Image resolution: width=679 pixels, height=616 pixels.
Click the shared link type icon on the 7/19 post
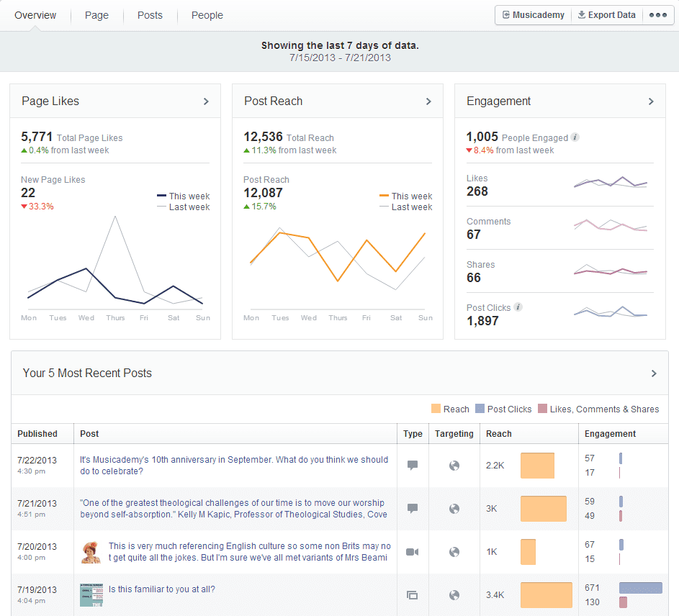pos(413,595)
